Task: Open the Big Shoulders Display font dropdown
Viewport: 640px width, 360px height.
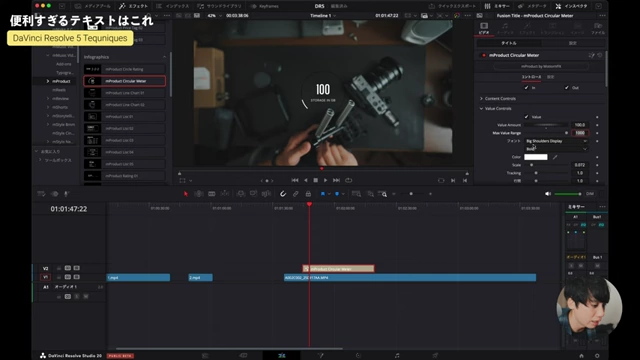Action: click(x=556, y=141)
